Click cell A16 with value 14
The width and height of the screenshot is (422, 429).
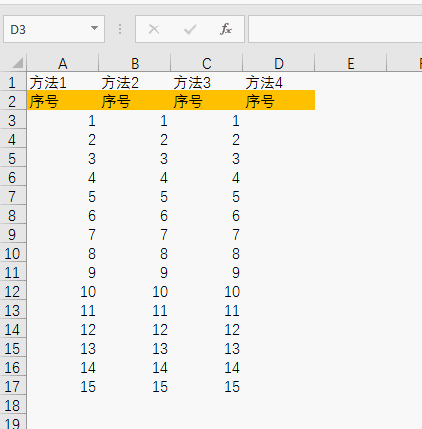(63, 367)
